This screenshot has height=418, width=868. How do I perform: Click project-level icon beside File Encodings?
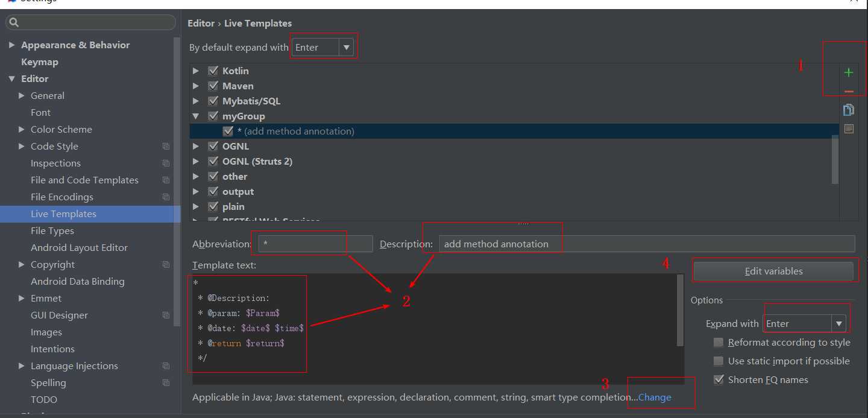(166, 197)
